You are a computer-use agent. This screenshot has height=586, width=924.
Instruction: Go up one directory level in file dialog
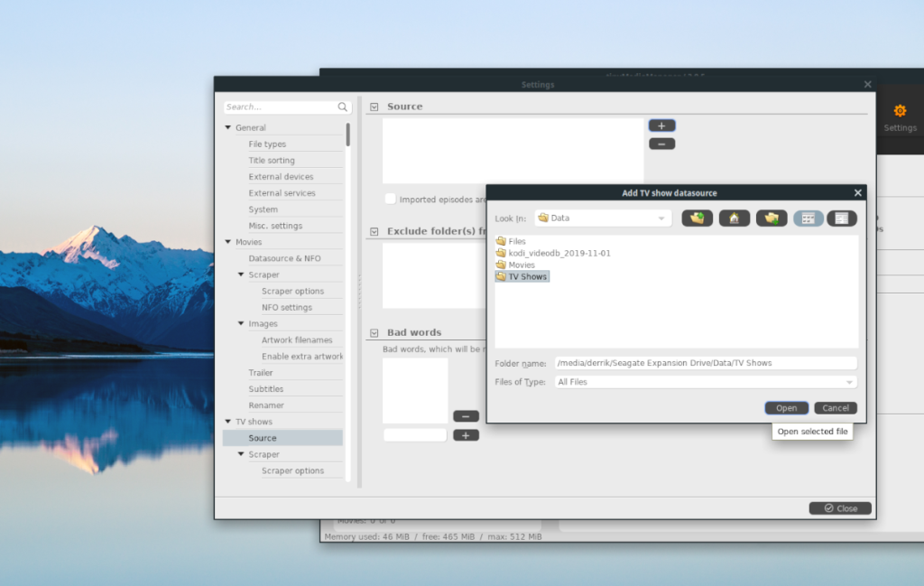pos(697,218)
